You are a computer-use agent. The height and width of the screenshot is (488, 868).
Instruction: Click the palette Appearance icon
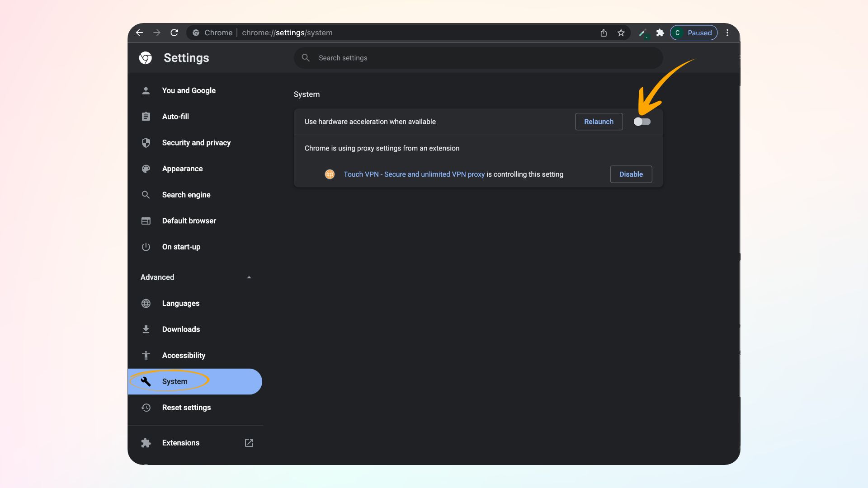(x=146, y=169)
